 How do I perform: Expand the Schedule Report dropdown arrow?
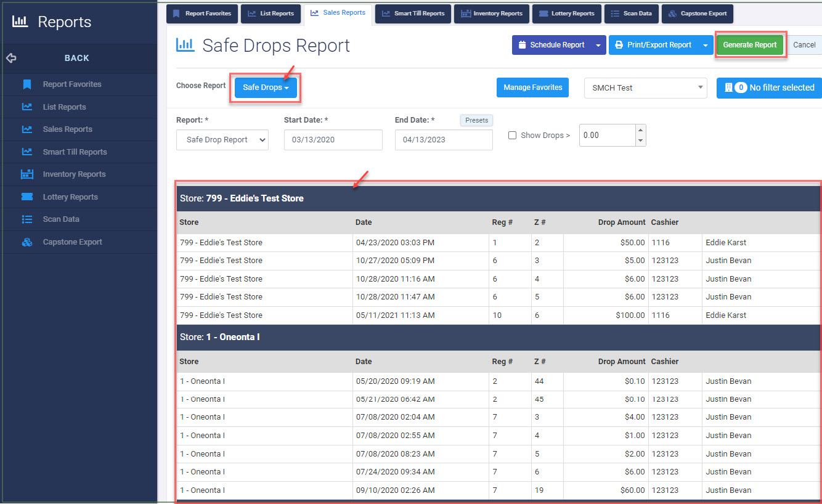pos(598,45)
